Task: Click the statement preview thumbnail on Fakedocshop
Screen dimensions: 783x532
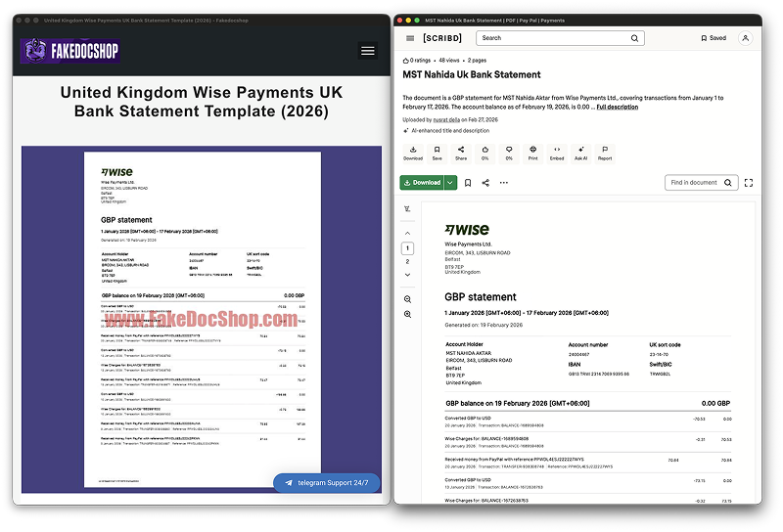Action: [203, 320]
